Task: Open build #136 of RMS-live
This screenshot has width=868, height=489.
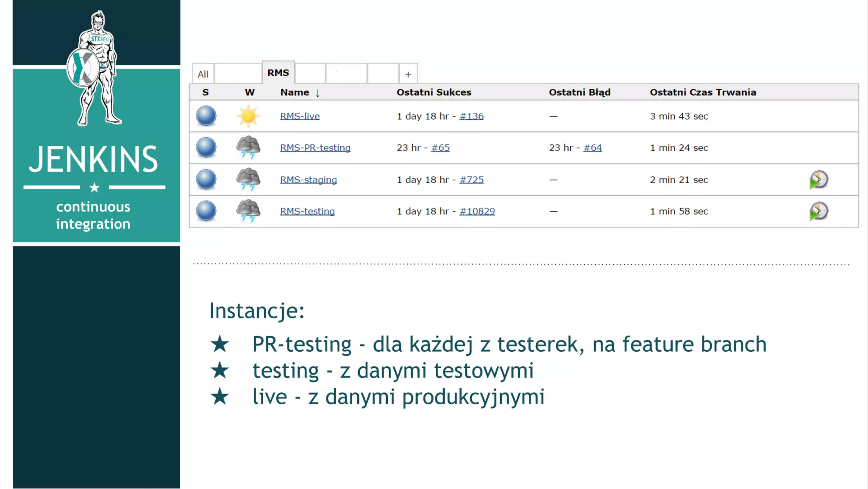Action: (471, 116)
